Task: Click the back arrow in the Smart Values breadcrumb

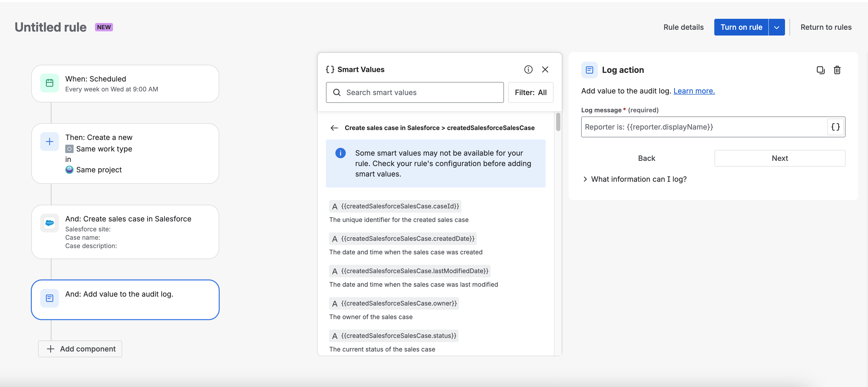Action: [x=334, y=128]
